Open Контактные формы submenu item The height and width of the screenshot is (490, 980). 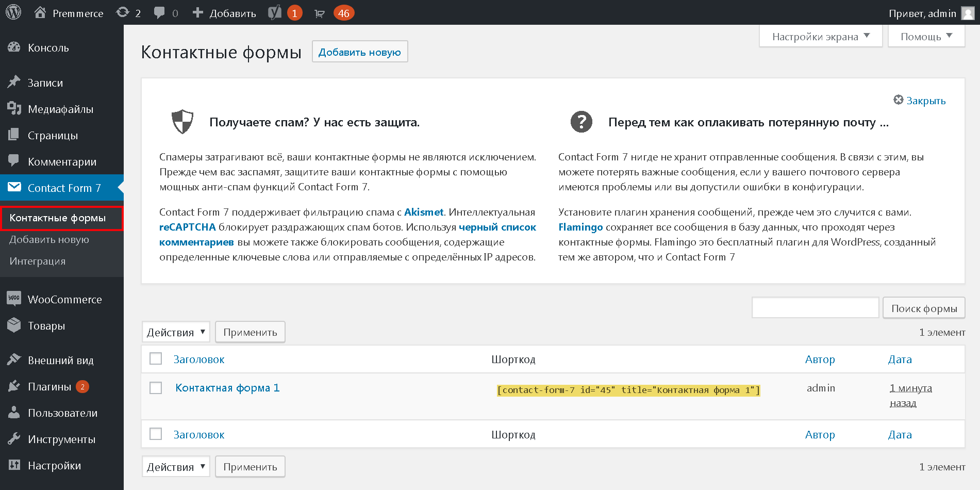58,218
